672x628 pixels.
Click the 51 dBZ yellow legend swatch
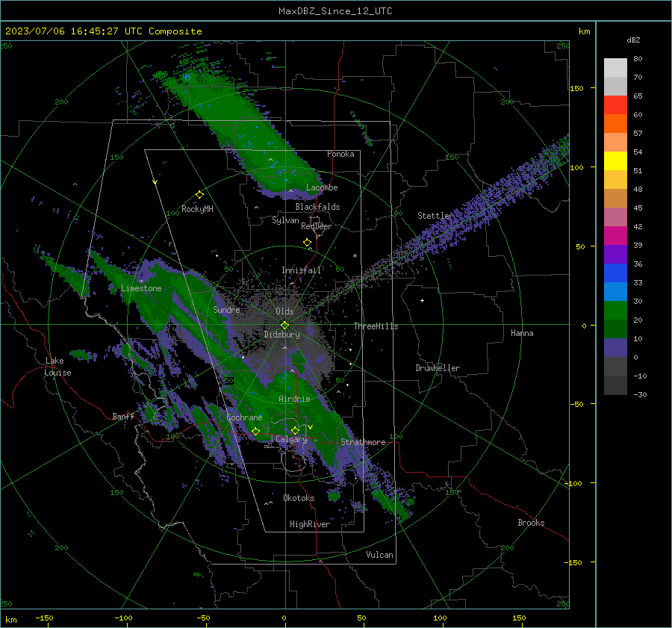click(x=615, y=161)
